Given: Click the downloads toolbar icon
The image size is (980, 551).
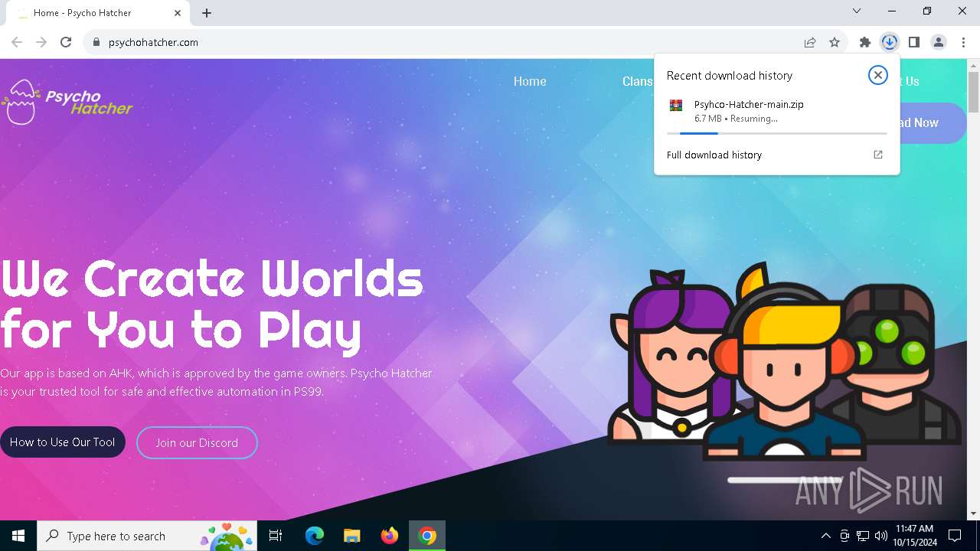Looking at the screenshot, I should (x=890, y=42).
